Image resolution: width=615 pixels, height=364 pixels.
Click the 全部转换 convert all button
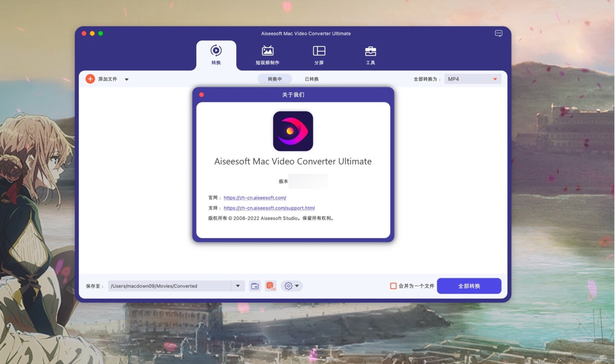(x=469, y=286)
